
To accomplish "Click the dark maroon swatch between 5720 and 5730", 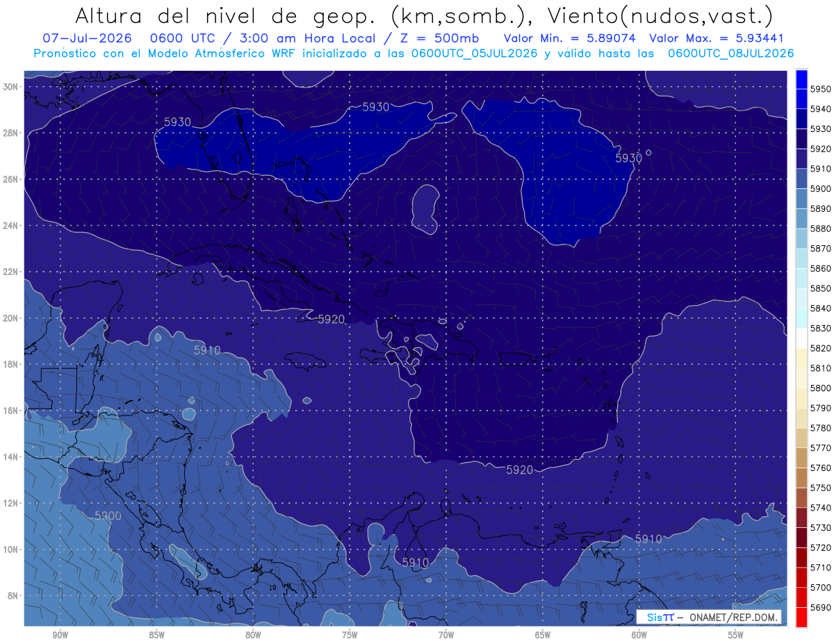I will [801, 538].
